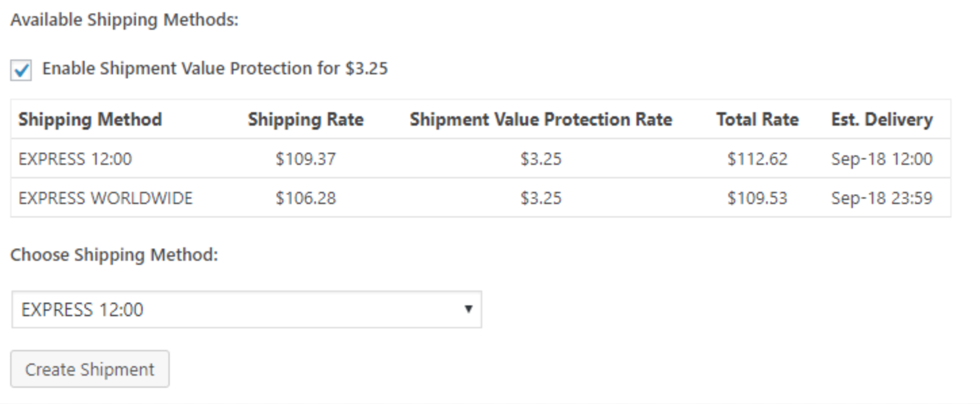Click the $112.62 total rate cell
Screen dimensions: 980x404
pyautogui.click(x=757, y=159)
